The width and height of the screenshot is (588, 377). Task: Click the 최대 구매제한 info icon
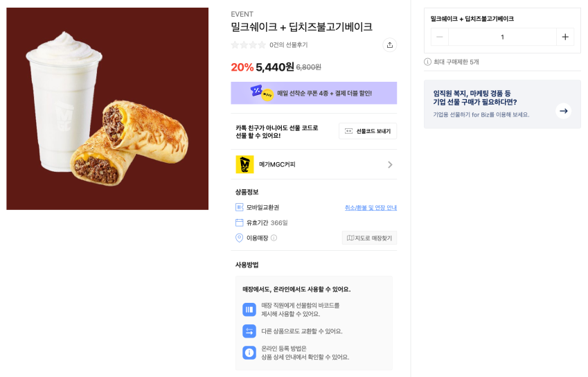tap(427, 62)
